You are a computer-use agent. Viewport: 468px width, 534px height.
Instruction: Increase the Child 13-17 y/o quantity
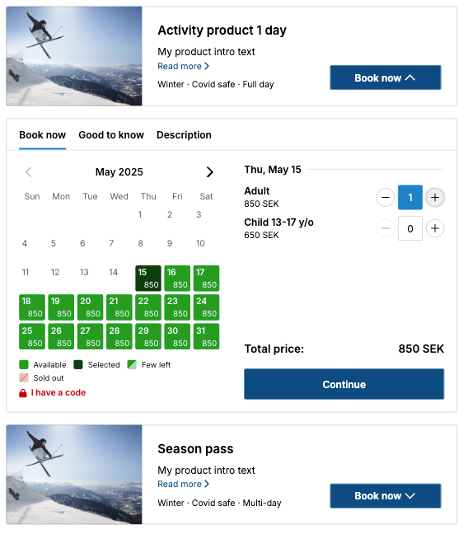[435, 228]
